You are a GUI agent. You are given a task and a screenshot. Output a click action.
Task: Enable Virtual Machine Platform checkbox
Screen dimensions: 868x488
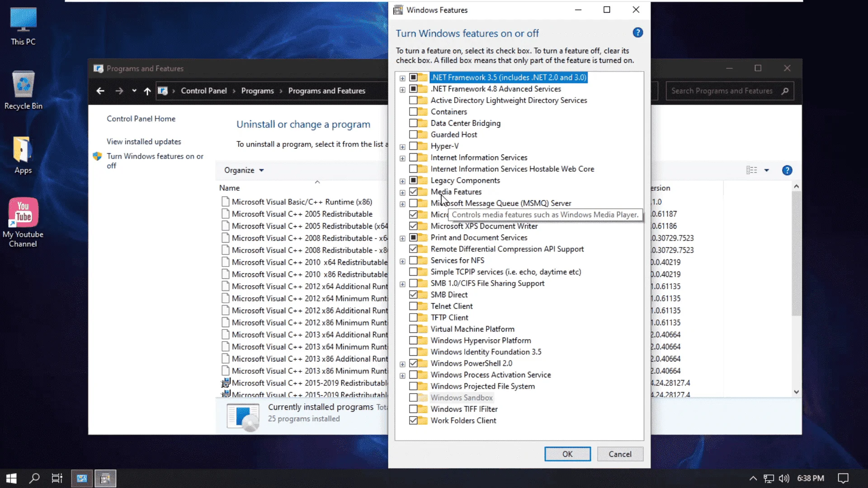click(413, 329)
